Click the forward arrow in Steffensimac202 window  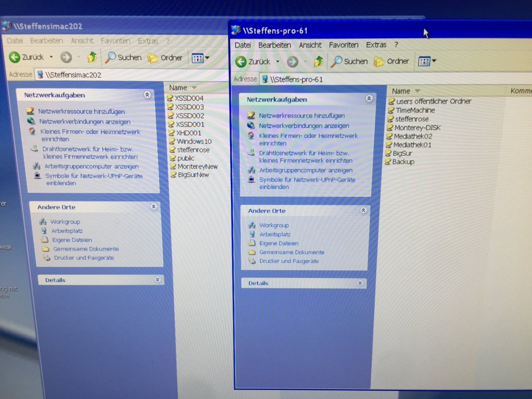coord(66,57)
